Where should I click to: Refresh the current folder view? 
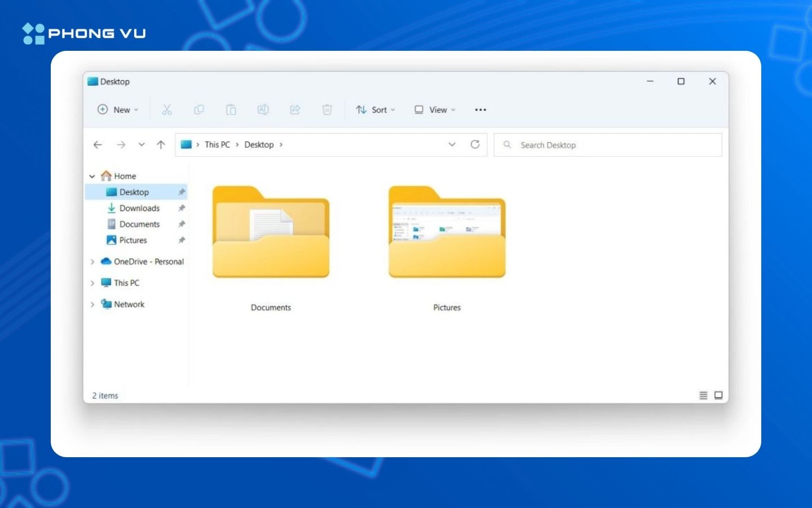tap(475, 144)
